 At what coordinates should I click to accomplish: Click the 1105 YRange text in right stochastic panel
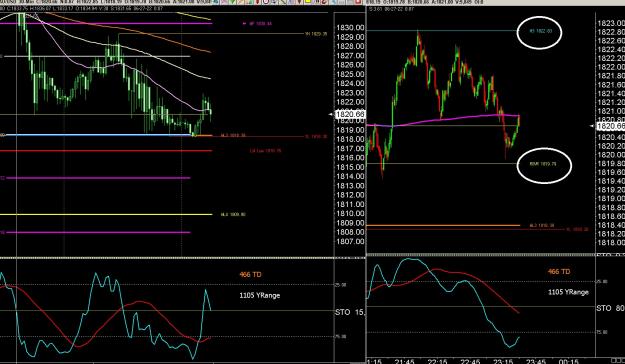tap(568, 292)
